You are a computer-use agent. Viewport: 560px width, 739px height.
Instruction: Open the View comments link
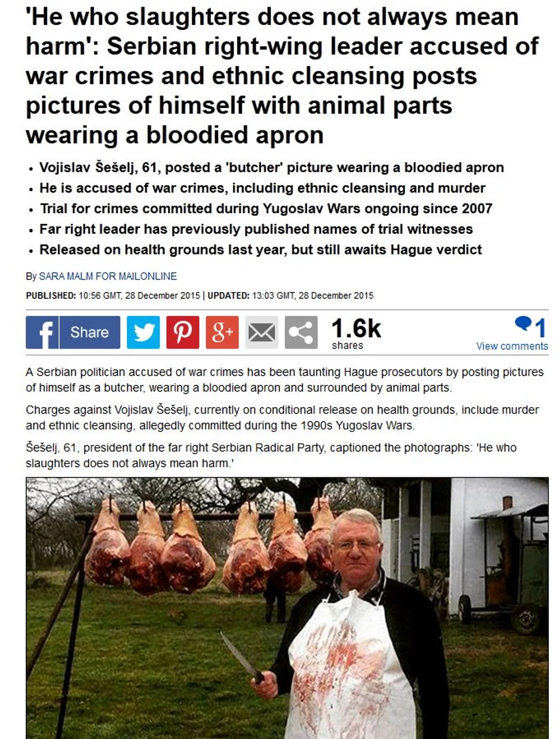(512, 346)
